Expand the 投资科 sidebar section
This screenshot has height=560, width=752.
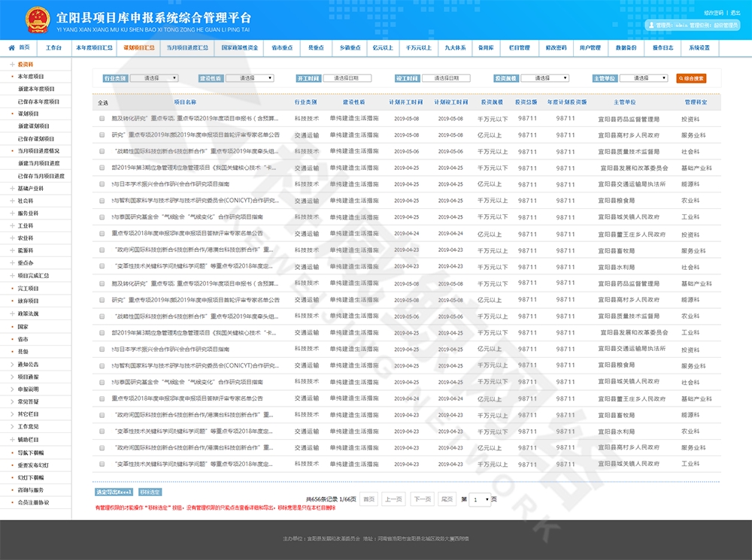pos(11,65)
